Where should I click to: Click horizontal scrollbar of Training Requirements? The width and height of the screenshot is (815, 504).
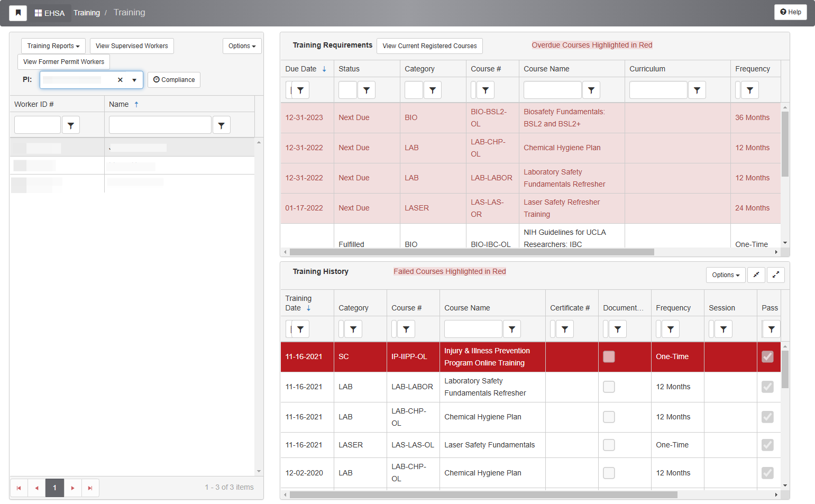click(472, 252)
